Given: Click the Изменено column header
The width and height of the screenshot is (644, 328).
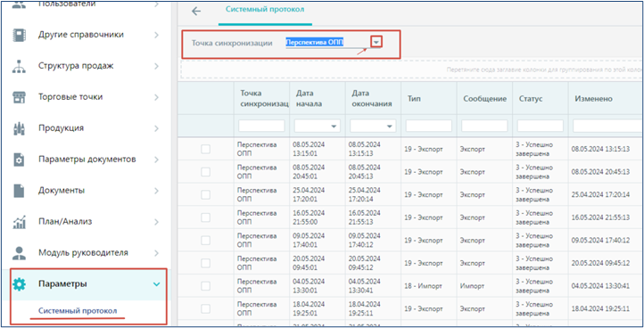Looking at the screenshot, I should 593,99.
